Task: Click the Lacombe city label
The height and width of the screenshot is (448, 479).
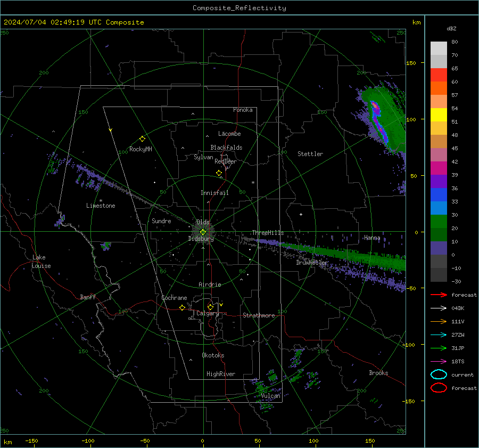Action: pyautogui.click(x=229, y=134)
